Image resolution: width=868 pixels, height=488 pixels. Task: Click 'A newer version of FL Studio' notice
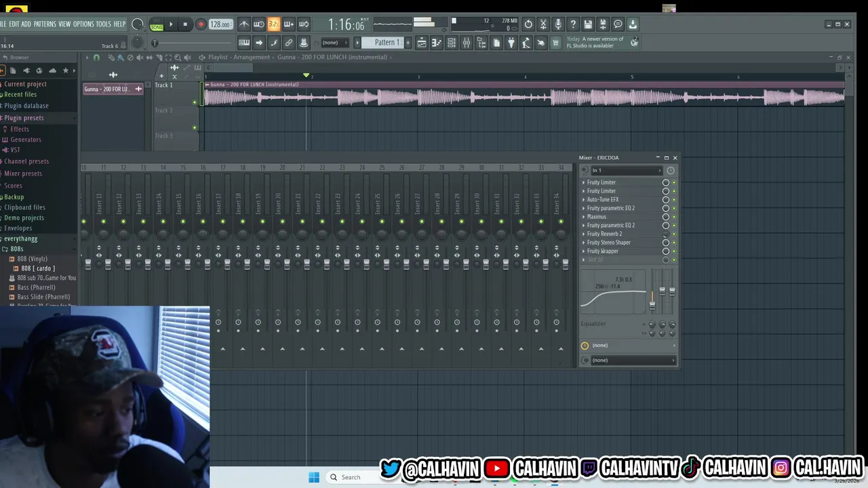[595, 42]
